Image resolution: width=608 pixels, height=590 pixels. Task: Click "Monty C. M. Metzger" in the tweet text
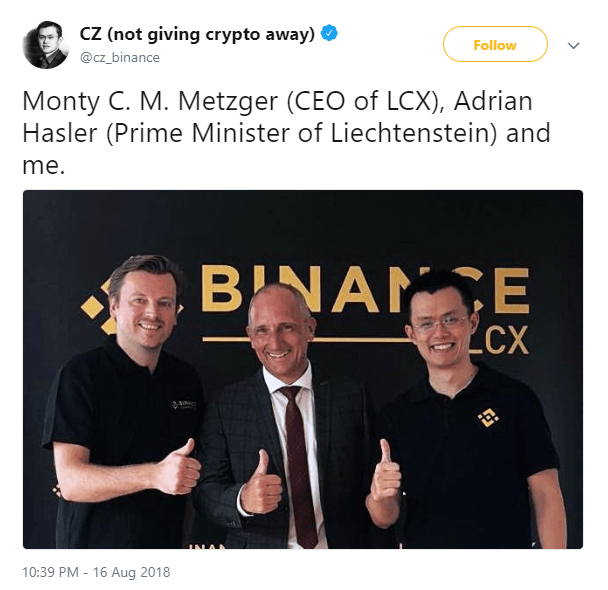click(x=150, y=102)
